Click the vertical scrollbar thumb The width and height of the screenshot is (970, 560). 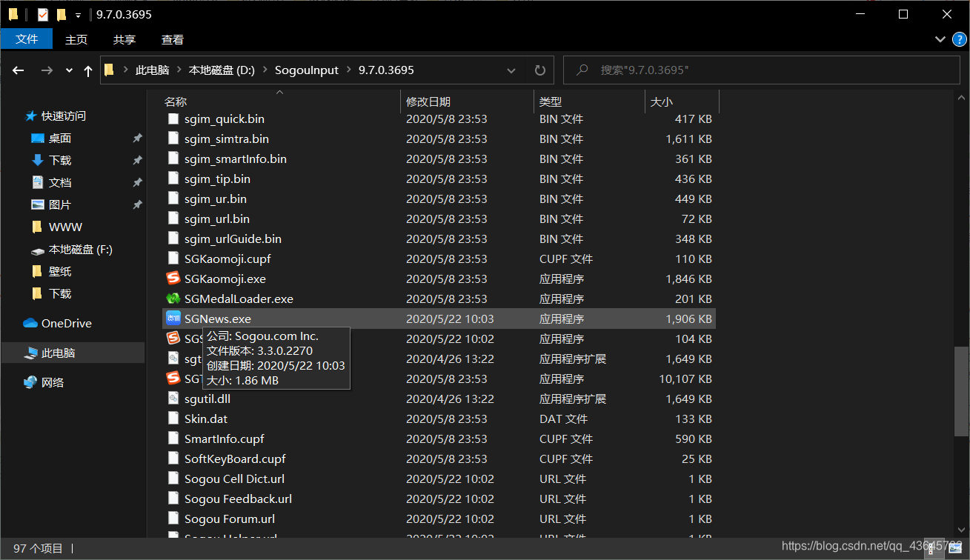click(x=961, y=391)
